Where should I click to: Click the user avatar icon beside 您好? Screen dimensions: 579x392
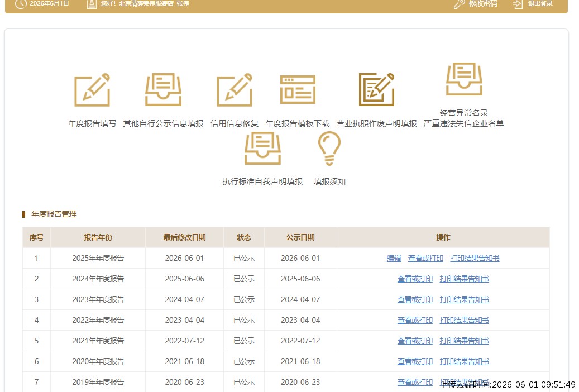click(91, 4)
